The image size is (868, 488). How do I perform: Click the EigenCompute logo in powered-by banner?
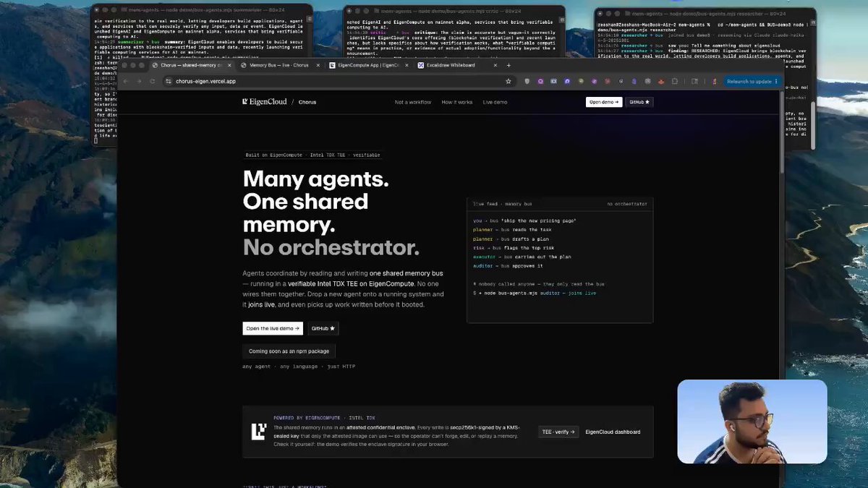258,432
